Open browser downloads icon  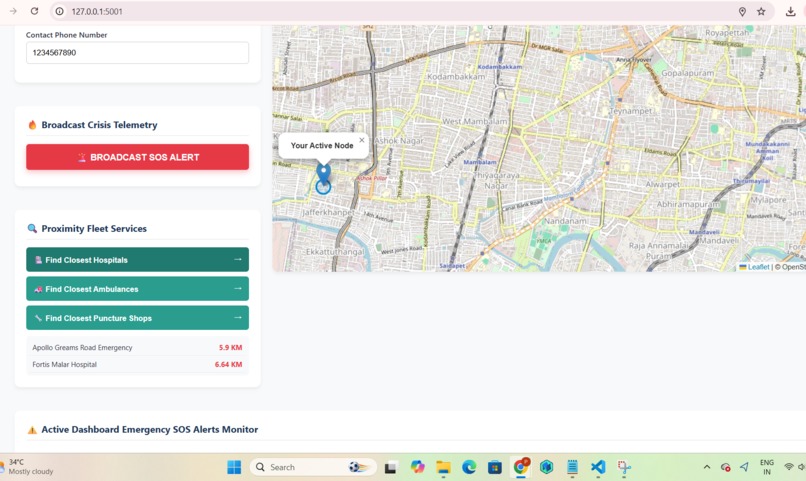[791, 11]
